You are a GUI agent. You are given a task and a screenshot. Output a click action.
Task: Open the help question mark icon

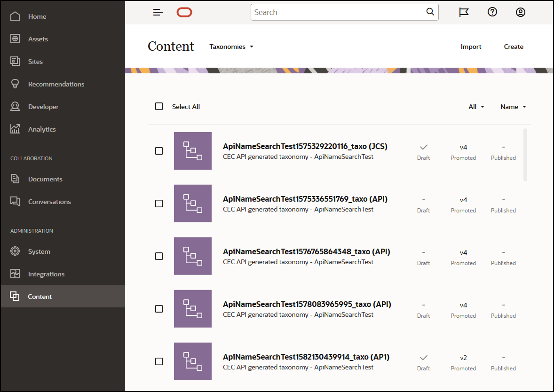click(x=492, y=13)
